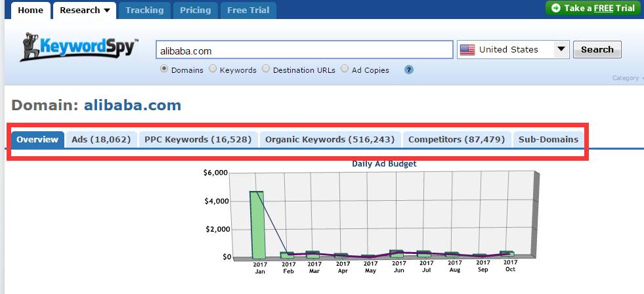The width and height of the screenshot is (644, 294).
Task: Click the Daily Ad Budget chart title
Action: click(384, 164)
